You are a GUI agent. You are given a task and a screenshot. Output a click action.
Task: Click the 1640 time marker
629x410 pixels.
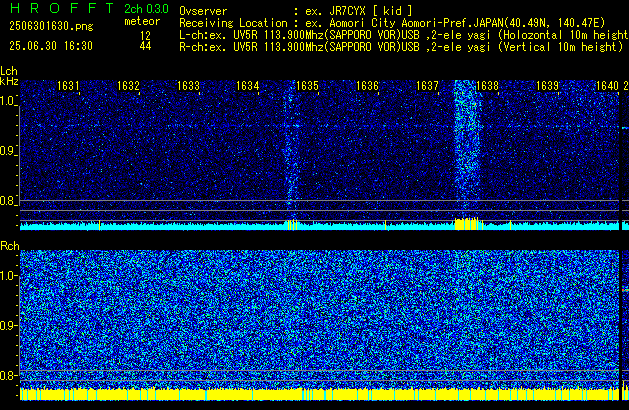[x=607, y=86]
